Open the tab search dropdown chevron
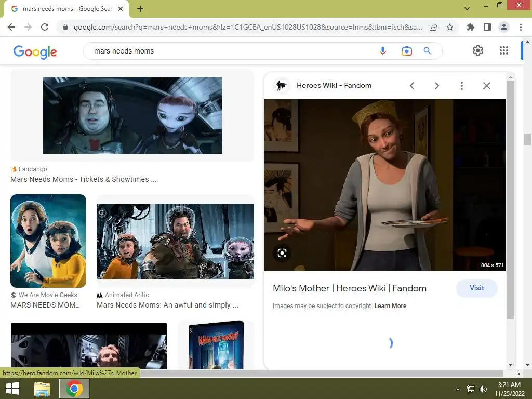This screenshot has width=532, height=399. pyautogui.click(x=467, y=9)
